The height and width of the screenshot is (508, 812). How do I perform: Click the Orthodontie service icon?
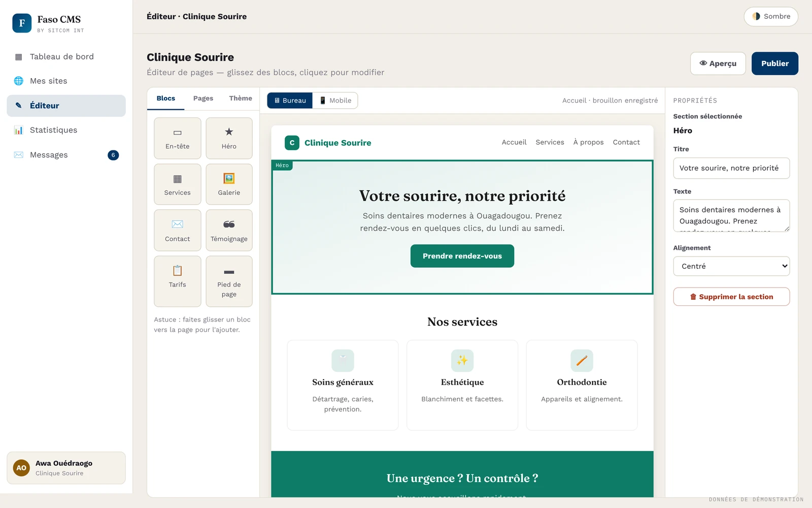pos(582,361)
